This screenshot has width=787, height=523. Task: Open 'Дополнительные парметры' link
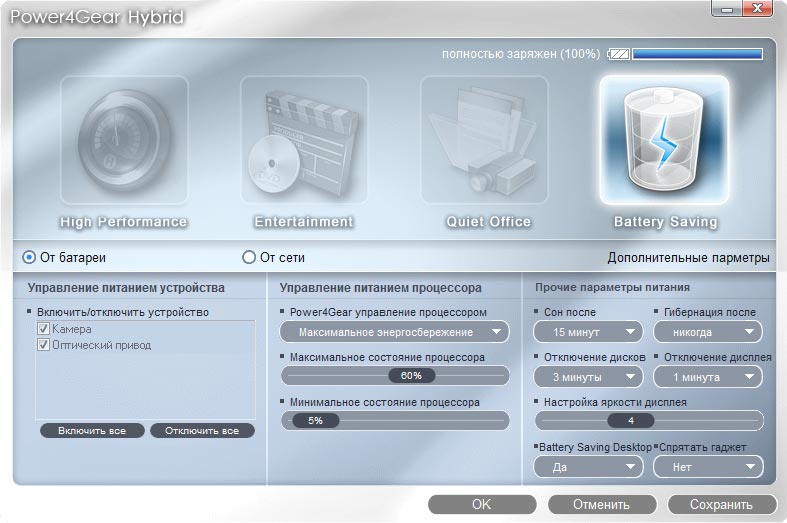pyautogui.click(x=688, y=257)
